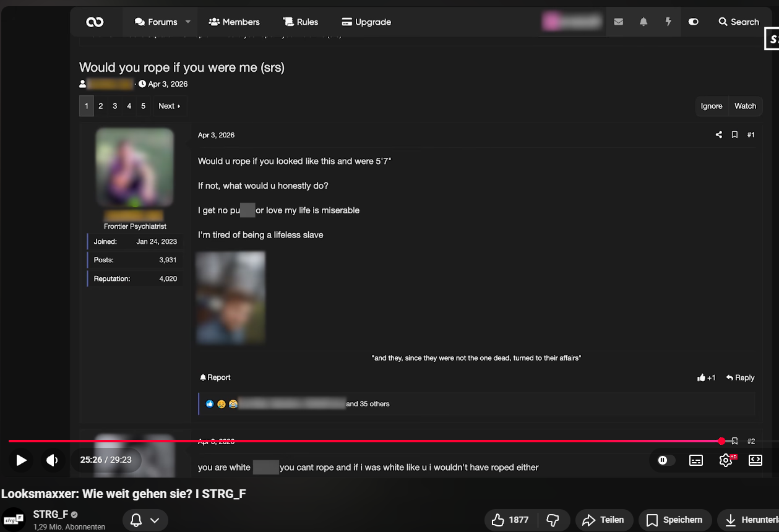Mute the video volume
This screenshot has height=532, width=779.
click(x=53, y=460)
